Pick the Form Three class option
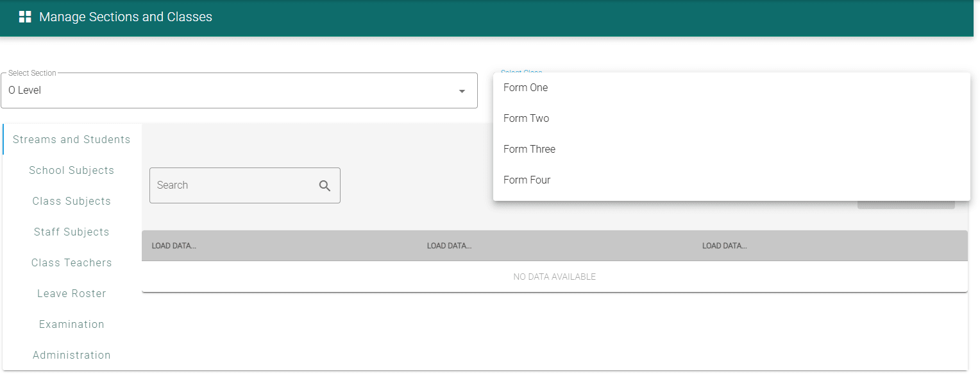Viewport: 980px width, 385px height. pyautogui.click(x=530, y=150)
